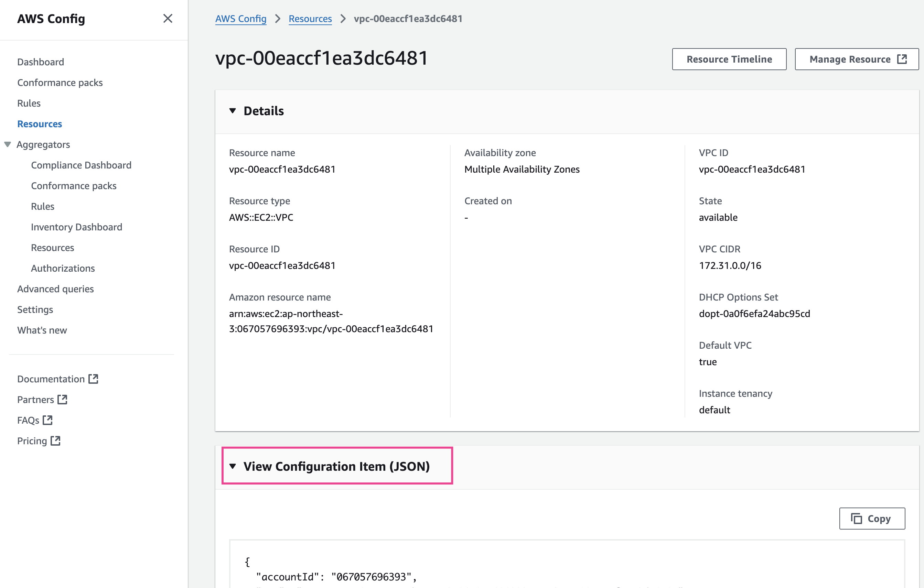Collapse View Configuration Item (JSON) section
The image size is (924, 588).
tap(233, 466)
